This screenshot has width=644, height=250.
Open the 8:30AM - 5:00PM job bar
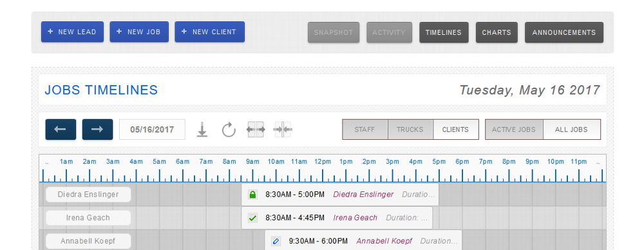(340, 195)
